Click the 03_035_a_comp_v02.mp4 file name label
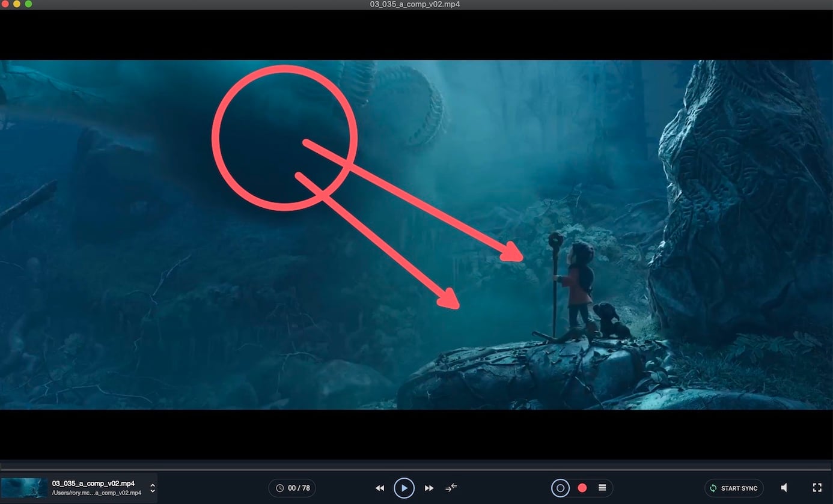This screenshot has width=833, height=504. click(93, 484)
